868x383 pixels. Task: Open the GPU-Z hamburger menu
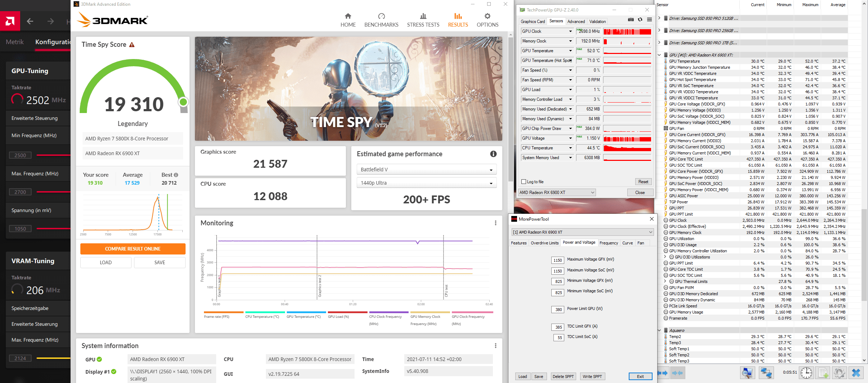[x=649, y=19]
